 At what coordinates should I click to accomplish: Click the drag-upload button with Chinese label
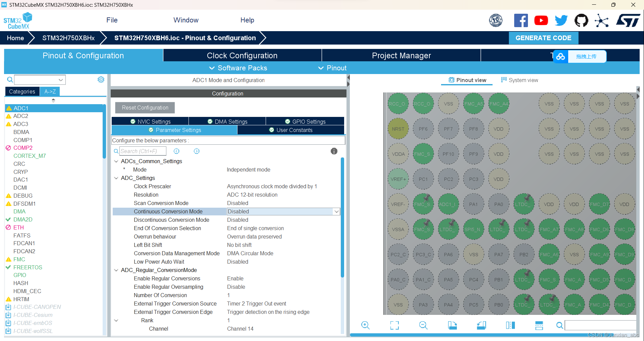point(586,57)
